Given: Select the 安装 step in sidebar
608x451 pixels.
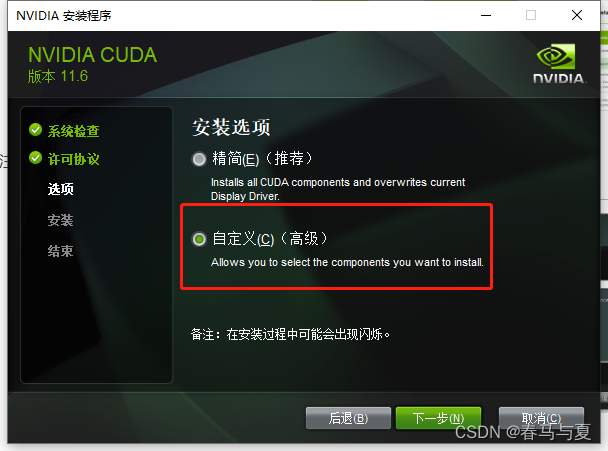Looking at the screenshot, I should point(60,220).
